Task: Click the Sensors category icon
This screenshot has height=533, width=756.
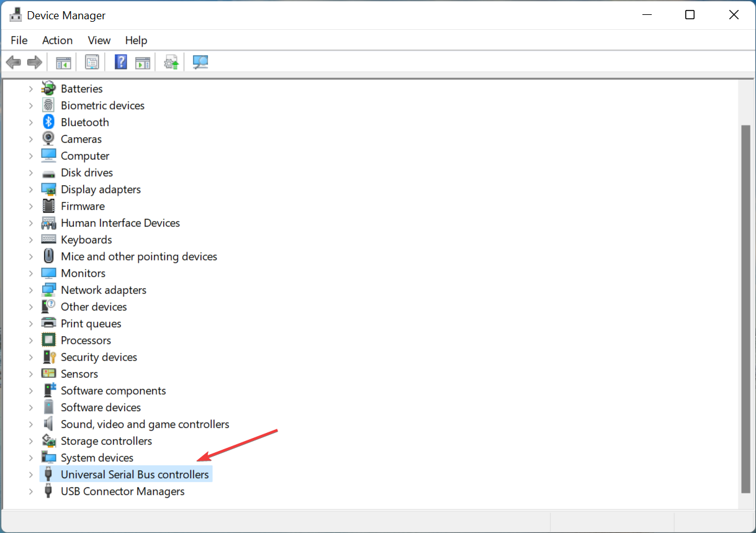Action: pos(48,374)
